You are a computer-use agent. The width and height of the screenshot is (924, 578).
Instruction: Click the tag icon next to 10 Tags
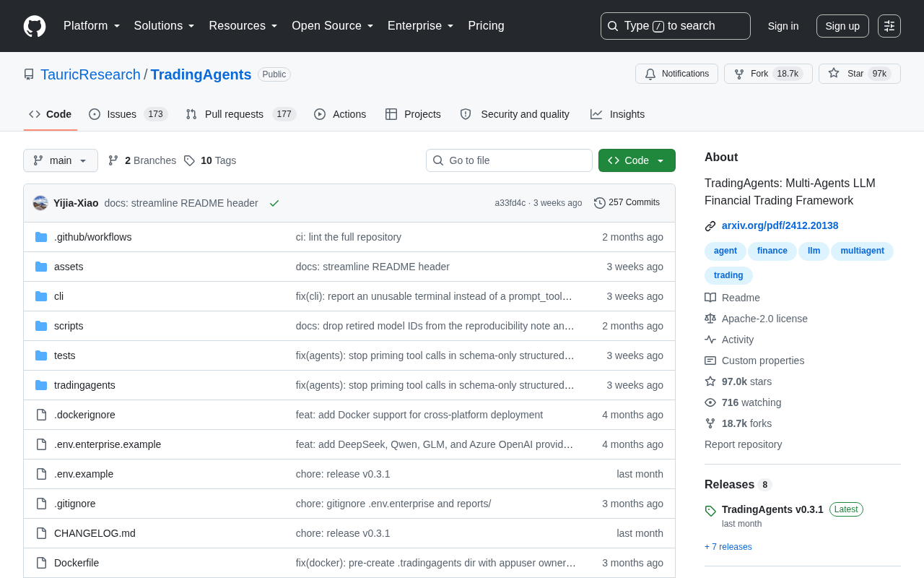point(189,160)
